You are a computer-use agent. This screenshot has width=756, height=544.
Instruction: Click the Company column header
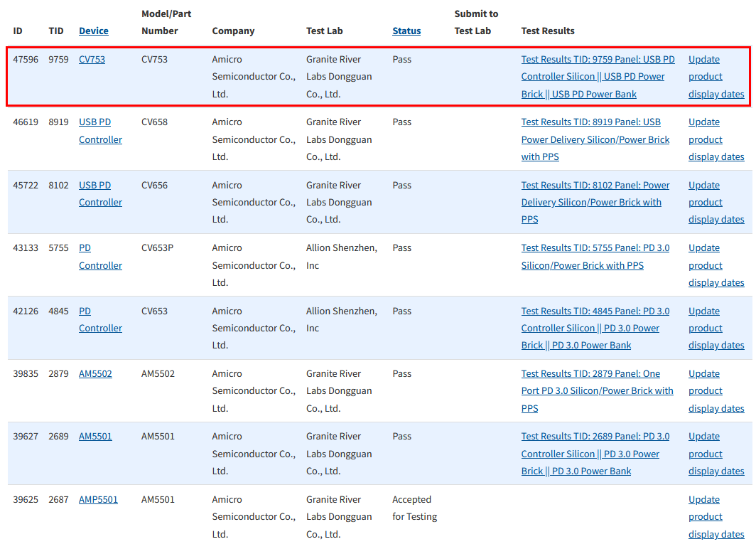pyautogui.click(x=233, y=31)
